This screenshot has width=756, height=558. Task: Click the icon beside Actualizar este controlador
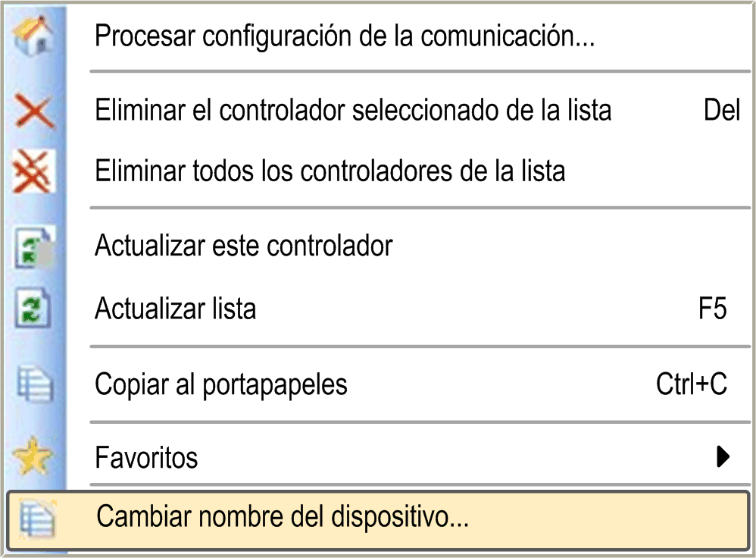[34, 247]
